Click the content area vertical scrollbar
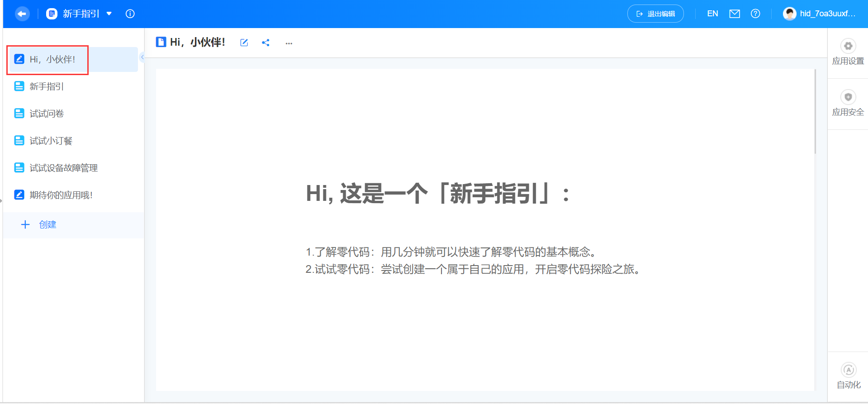Screen dimensions: 868x404 815,111
